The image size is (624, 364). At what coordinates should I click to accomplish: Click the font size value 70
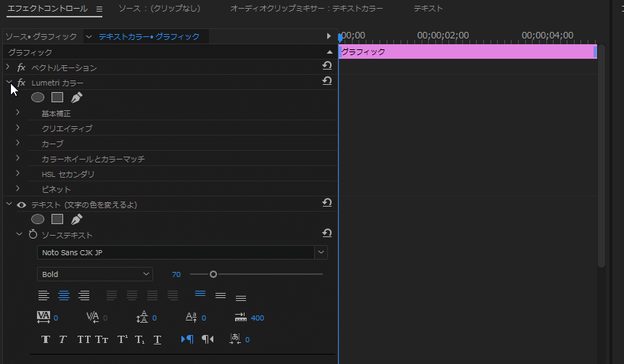click(x=176, y=275)
